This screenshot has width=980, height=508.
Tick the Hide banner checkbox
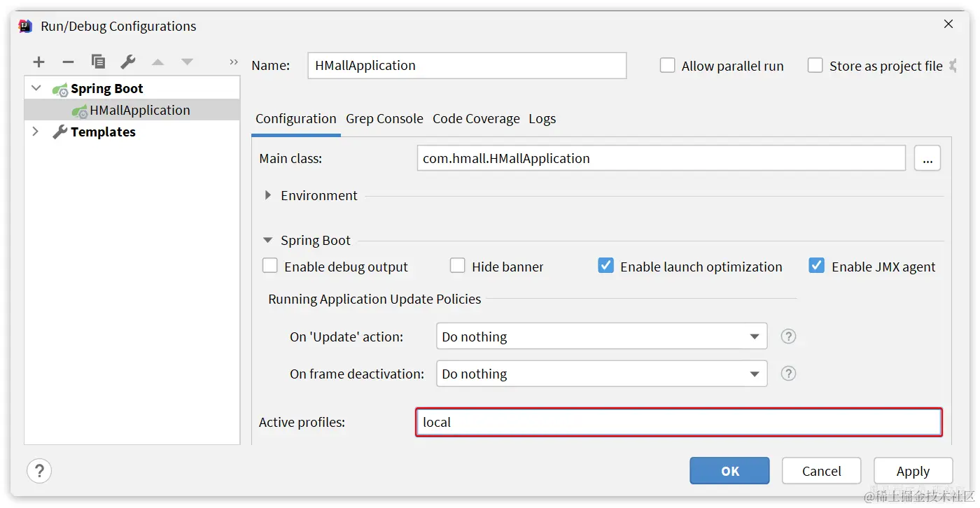tap(458, 266)
